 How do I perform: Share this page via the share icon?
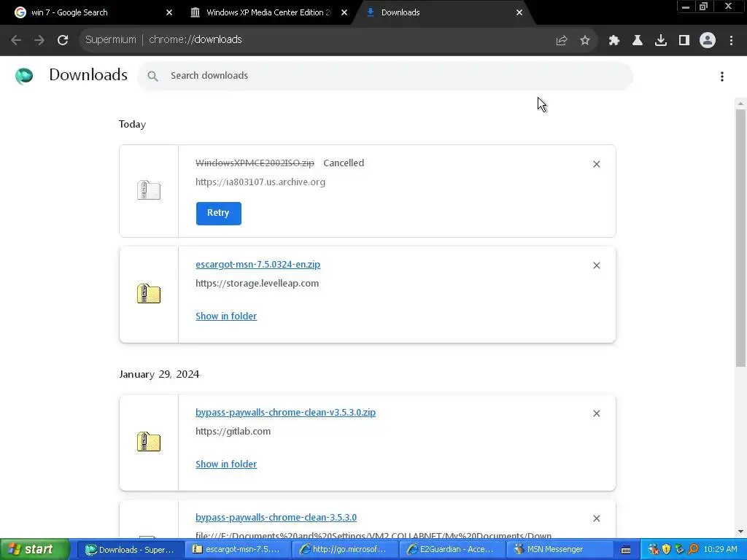[x=562, y=41]
